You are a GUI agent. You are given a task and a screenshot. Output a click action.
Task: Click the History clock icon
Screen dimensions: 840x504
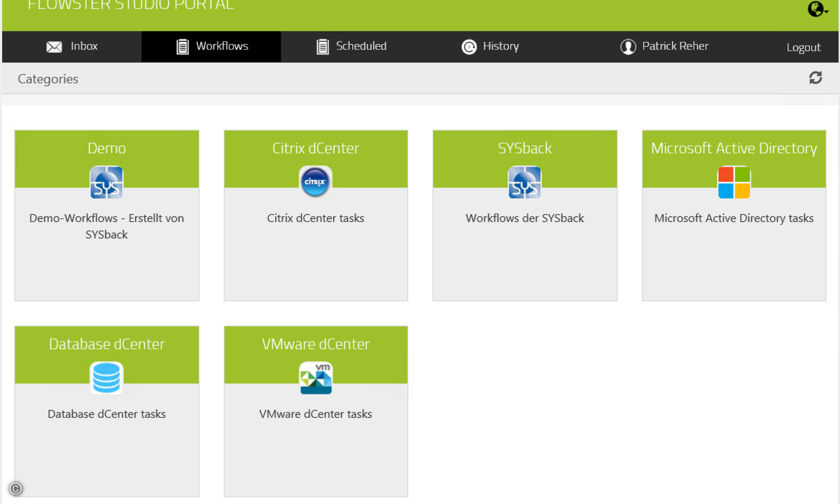[x=469, y=47]
